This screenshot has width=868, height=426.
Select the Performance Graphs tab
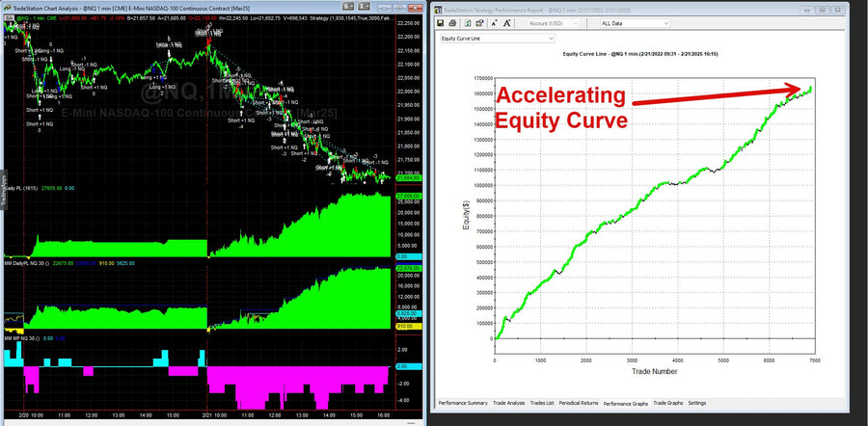(626, 403)
